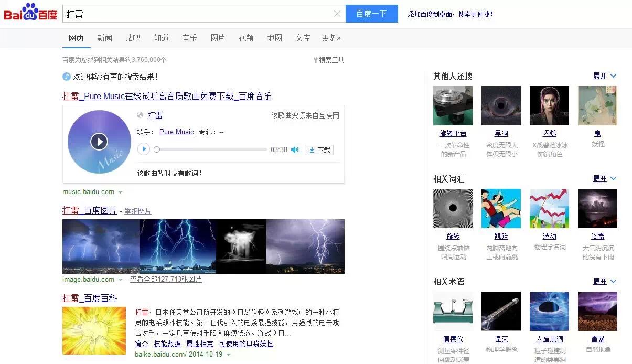This screenshot has height=364, width=632.
Task: Click 查看全部127,713张图片 link
Action: (x=166, y=280)
